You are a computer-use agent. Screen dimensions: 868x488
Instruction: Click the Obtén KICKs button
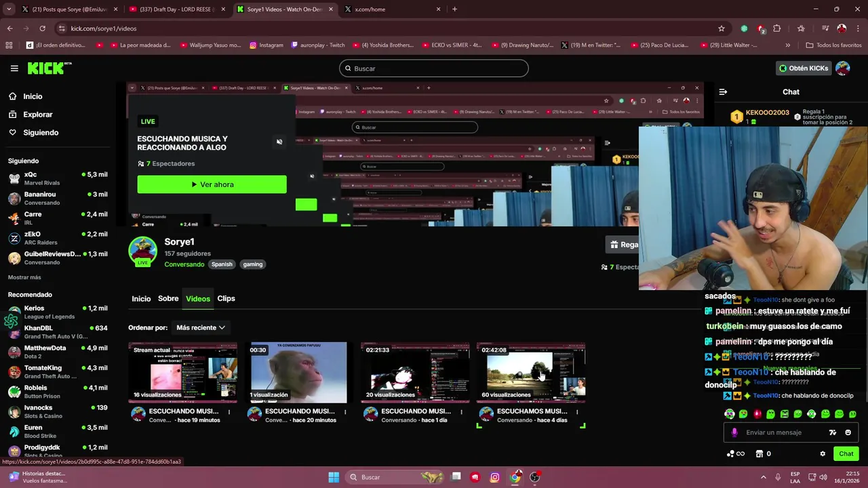coord(804,68)
